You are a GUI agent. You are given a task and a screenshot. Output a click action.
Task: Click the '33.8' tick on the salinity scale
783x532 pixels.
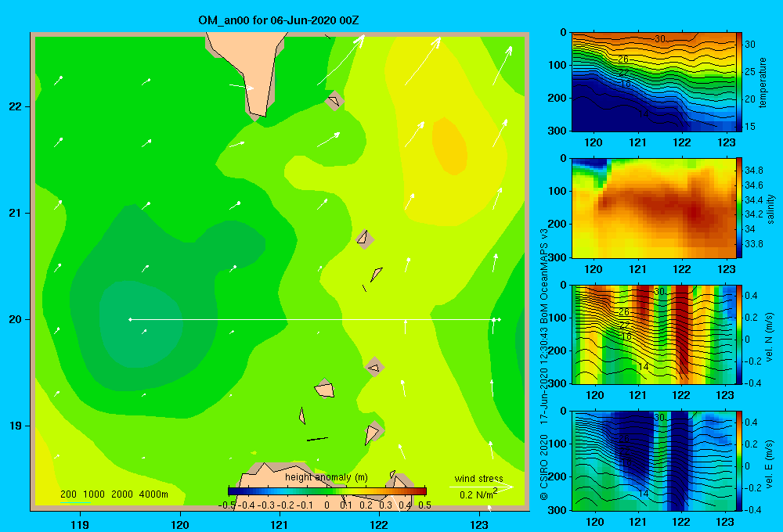point(753,244)
